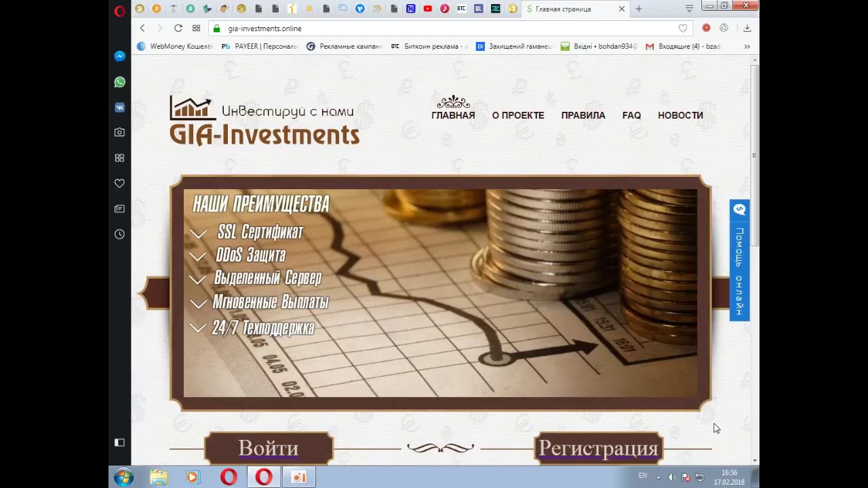
Task: Click the green SSL padlock icon
Action: (216, 28)
